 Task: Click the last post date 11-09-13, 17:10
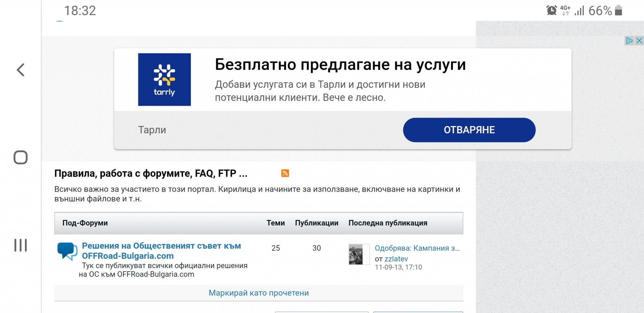[398, 267]
